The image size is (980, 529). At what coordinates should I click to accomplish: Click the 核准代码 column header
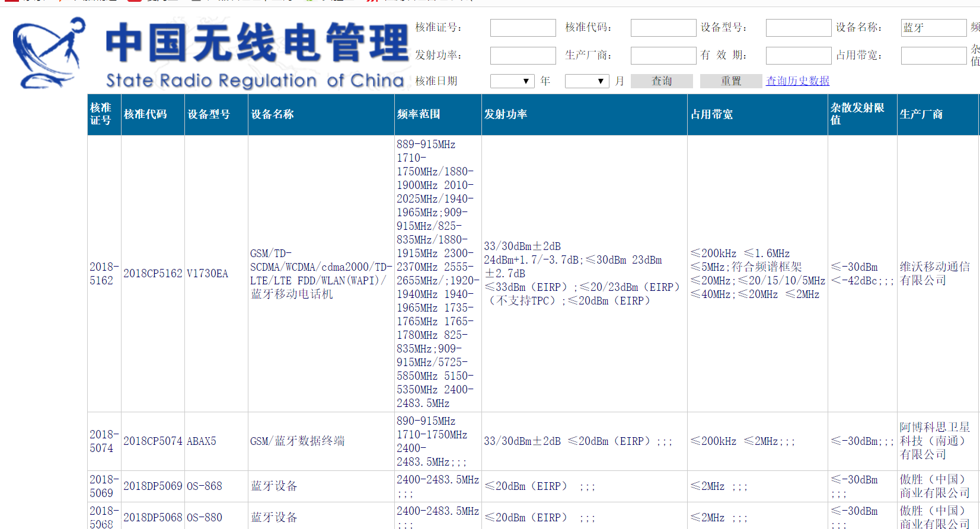153,114
